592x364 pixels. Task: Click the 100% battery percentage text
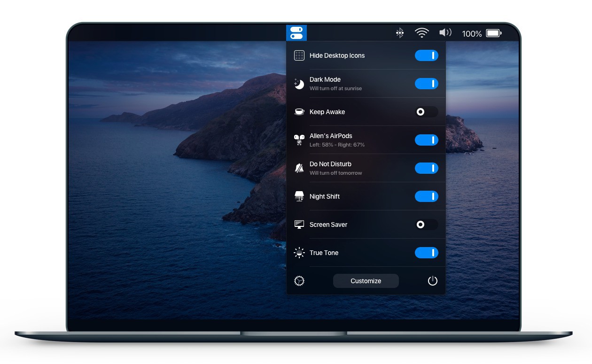[472, 34]
